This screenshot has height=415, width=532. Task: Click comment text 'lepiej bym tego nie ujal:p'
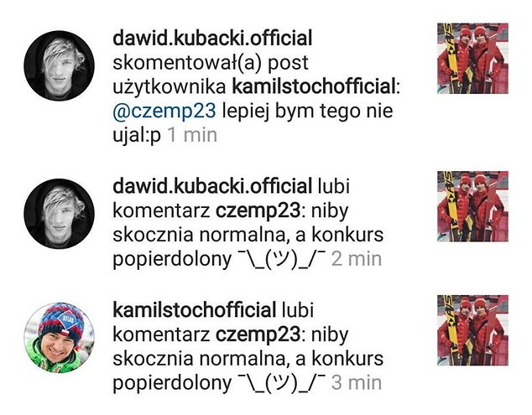click(x=253, y=123)
